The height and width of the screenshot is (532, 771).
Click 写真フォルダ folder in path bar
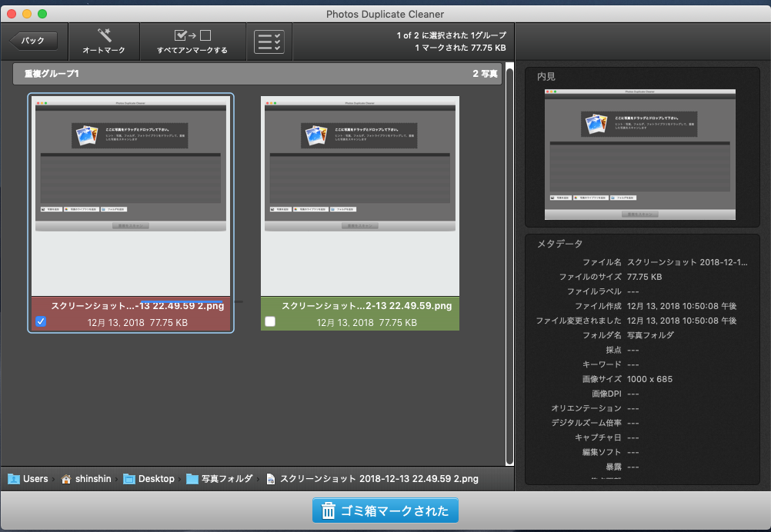(219, 478)
